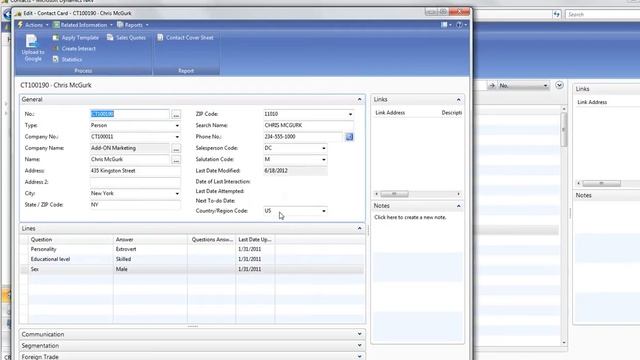Click the ellipsis button next to Company Name
The width and height of the screenshot is (640, 360).
176,149
